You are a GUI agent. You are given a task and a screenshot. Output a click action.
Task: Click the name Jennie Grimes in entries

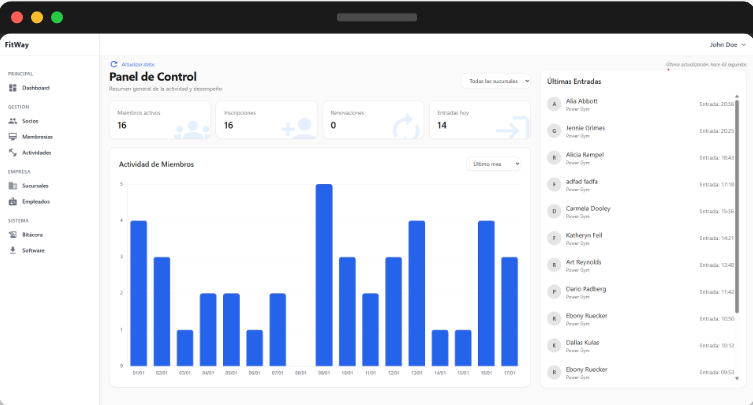[585, 128]
